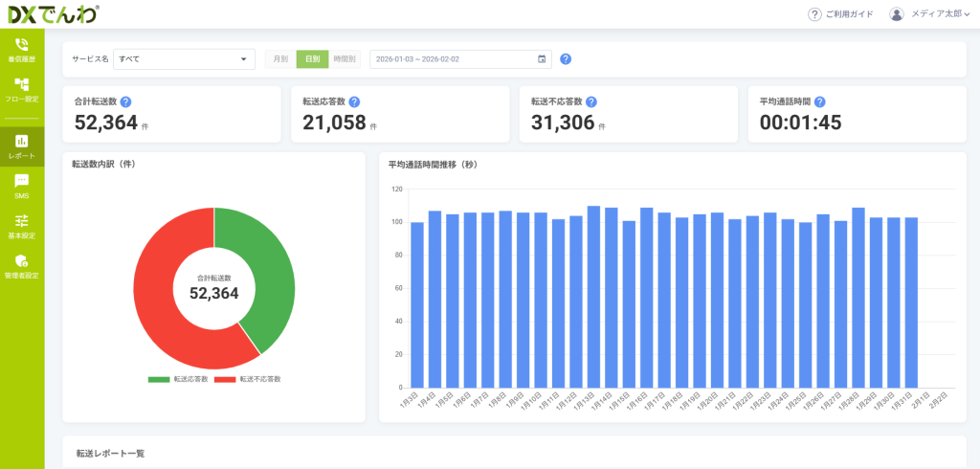Open 管理者設定 admin settings icon
Screen dimensions: 980x469
coord(21,261)
